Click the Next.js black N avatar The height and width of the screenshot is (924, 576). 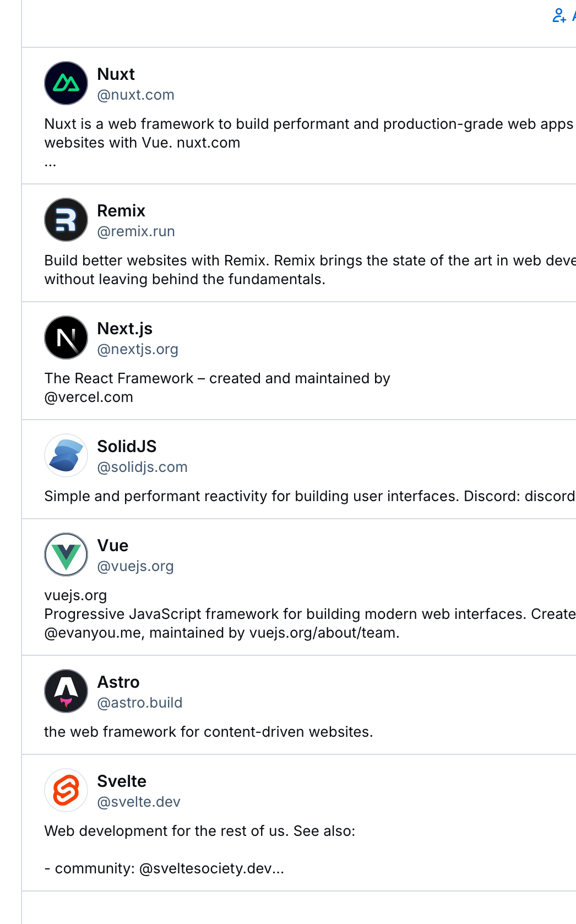66,338
